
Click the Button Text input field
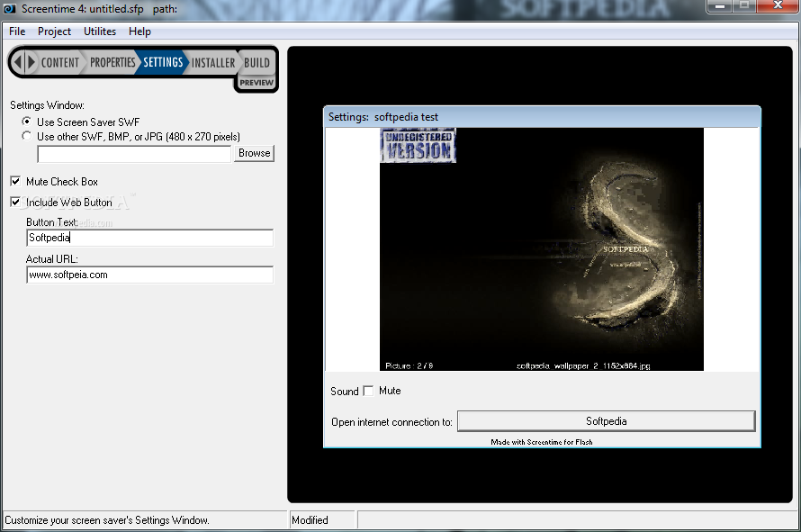(x=149, y=238)
